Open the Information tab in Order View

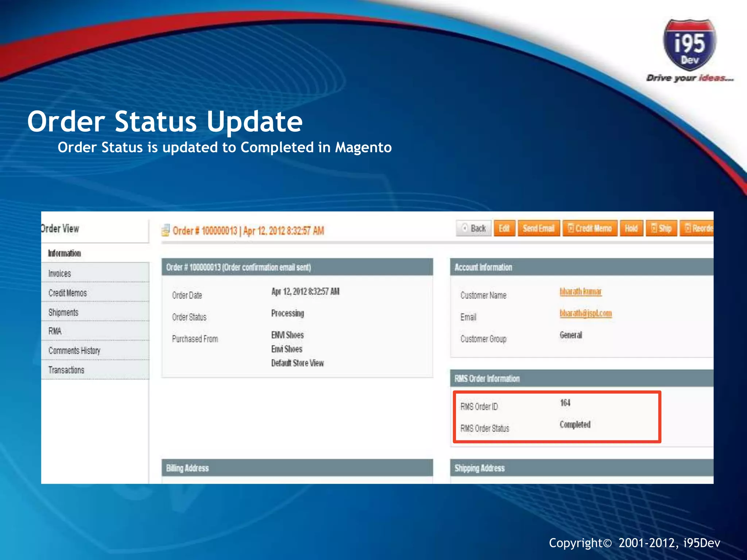[x=95, y=253]
